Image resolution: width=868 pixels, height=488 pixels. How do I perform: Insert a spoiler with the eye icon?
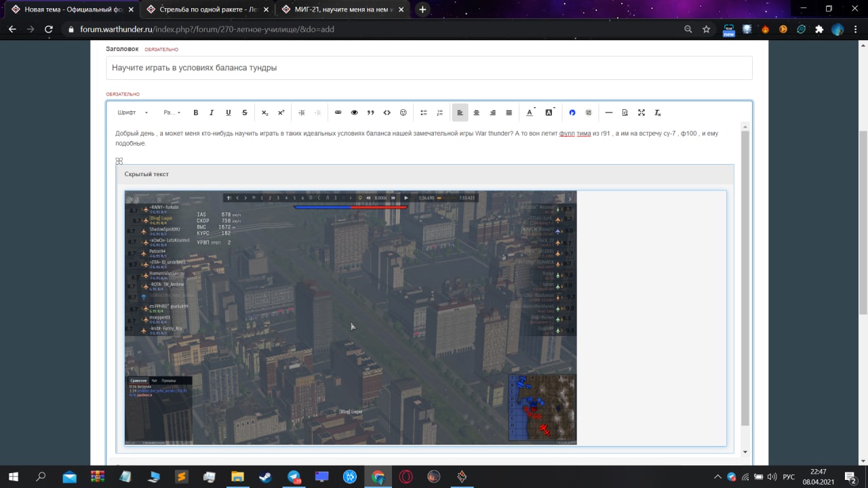pos(355,113)
